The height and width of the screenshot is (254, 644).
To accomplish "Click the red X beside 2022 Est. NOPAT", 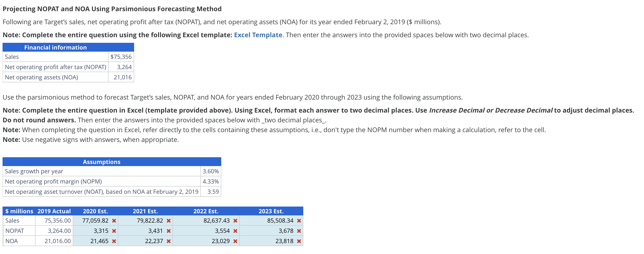I will [x=235, y=231].
